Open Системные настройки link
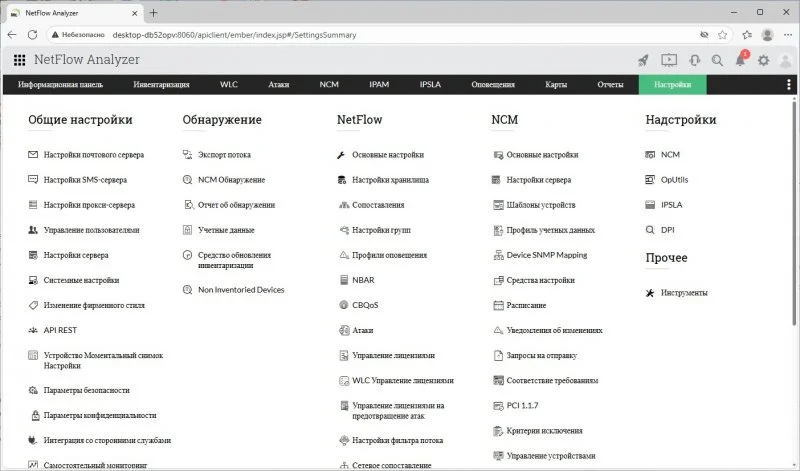The width and height of the screenshot is (800, 471). tap(82, 280)
